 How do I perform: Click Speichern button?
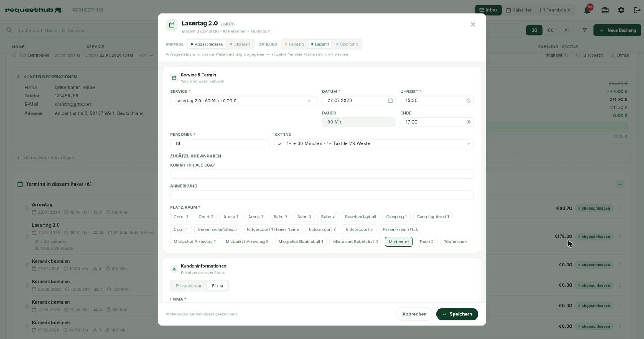coord(457,314)
